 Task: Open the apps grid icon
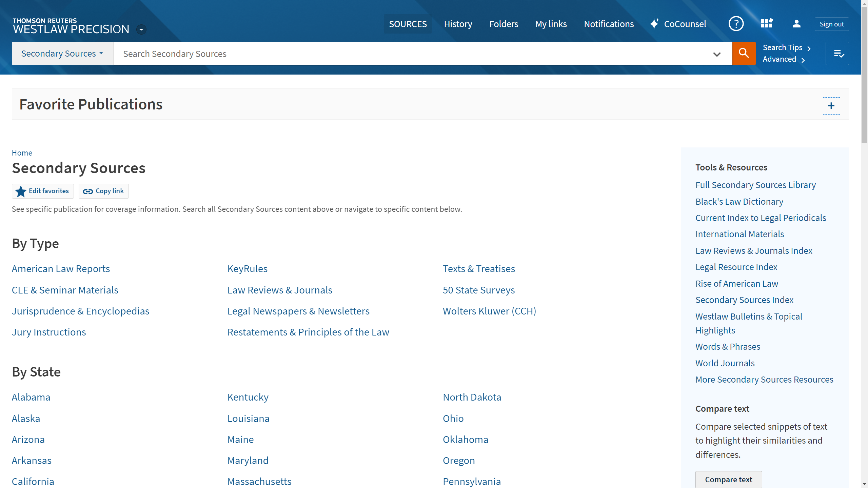click(x=766, y=24)
